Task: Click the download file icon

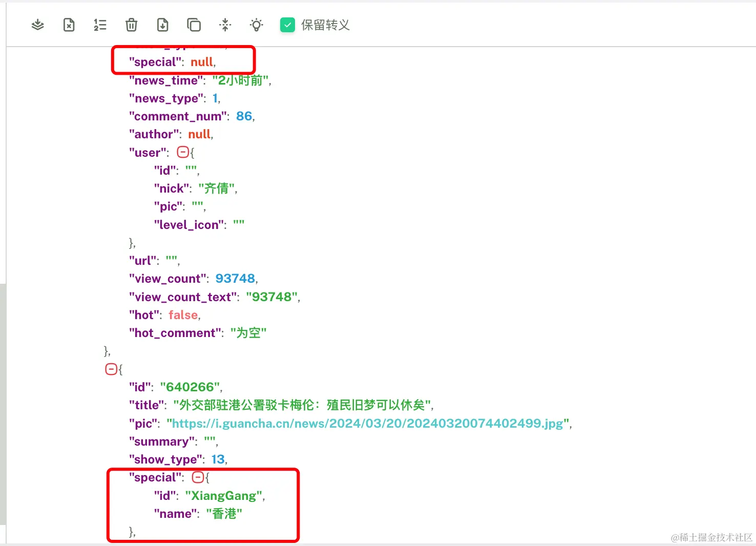Action: (x=163, y=25)
